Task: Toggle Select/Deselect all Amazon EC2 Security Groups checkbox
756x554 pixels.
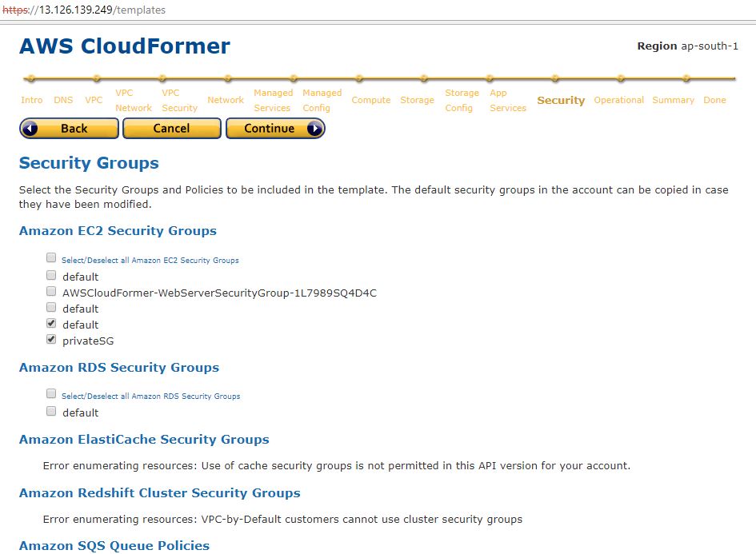Action: [x=51, y=258]
